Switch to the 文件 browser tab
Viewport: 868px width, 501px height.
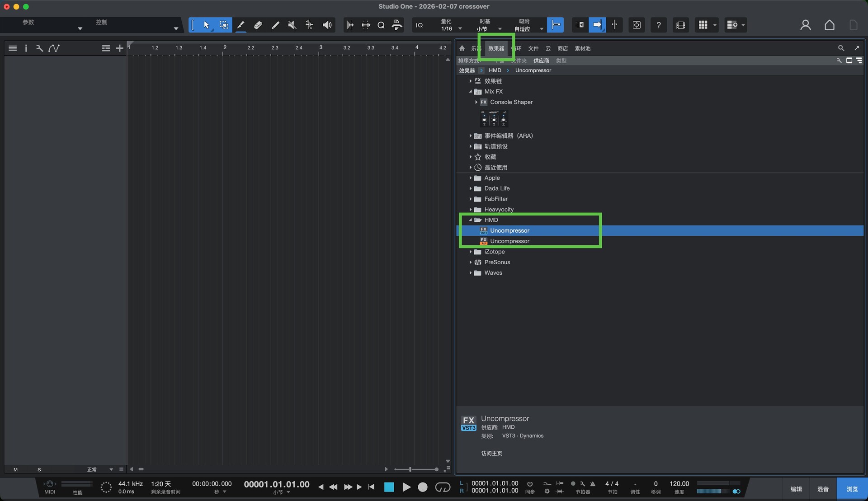(533, 48)
